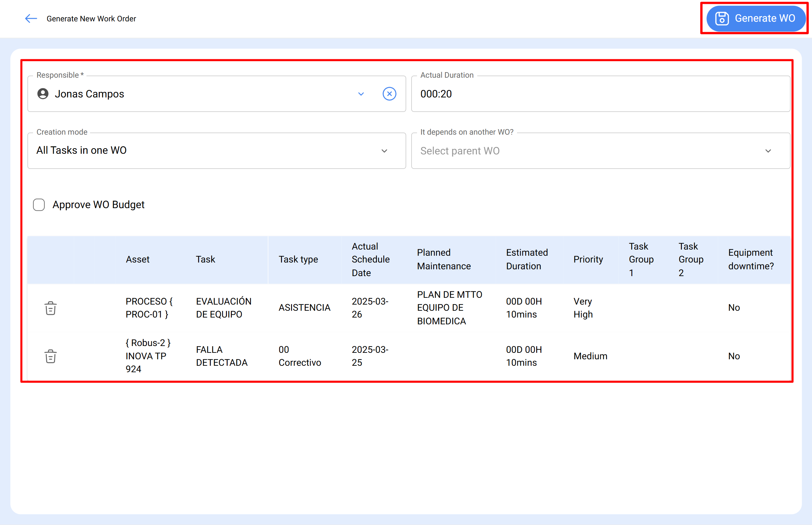Click the Asset column header
Viewport: 812px width, 525px height.
coord(137,259)
